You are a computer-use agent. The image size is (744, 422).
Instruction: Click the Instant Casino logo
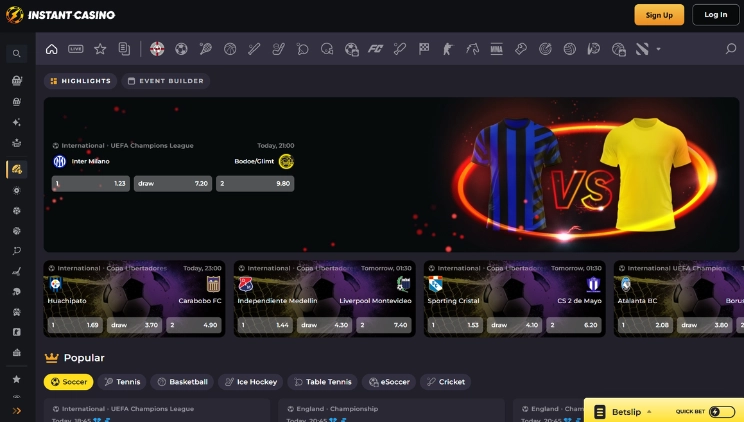coord(60,15)
